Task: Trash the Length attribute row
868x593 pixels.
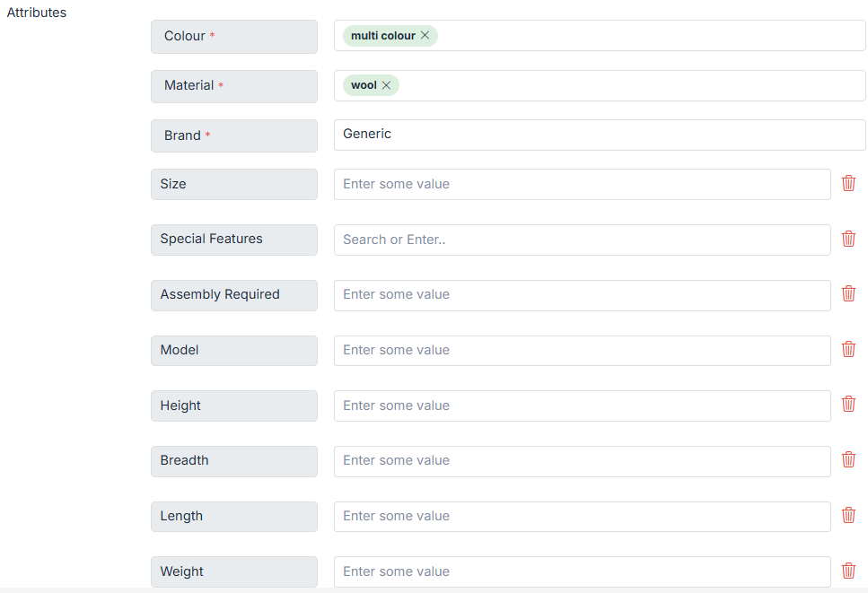Action: tap(848, 516)
